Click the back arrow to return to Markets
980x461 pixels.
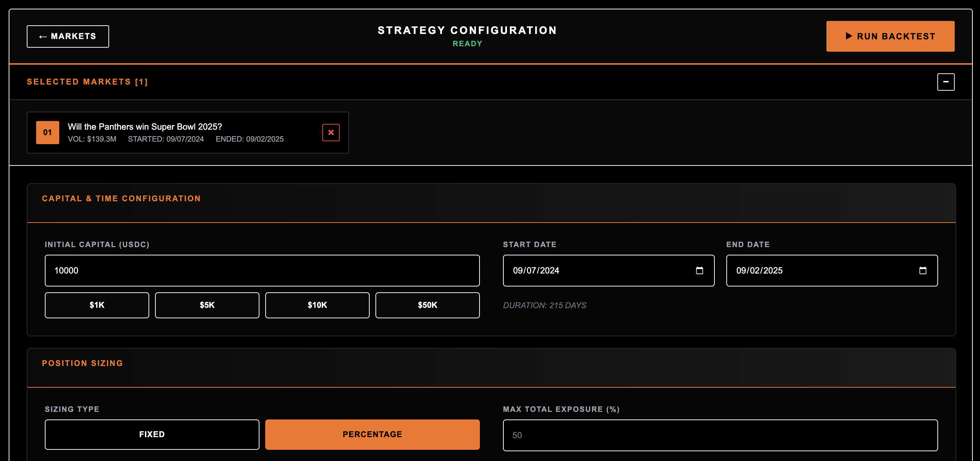(43, 36)
